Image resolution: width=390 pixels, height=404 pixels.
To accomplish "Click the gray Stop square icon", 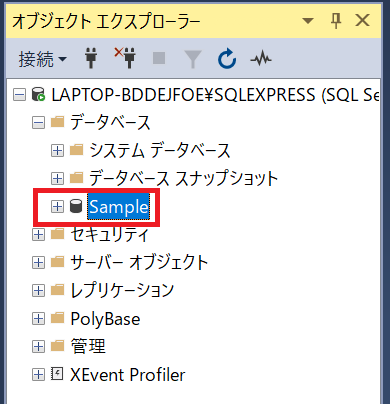I will 159,58.
